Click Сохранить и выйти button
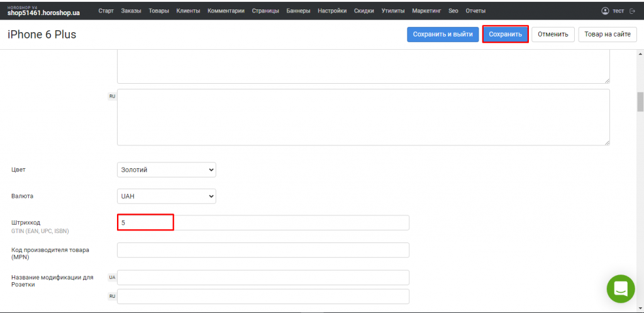Viewport: 644px width, 313px height. 443,35
